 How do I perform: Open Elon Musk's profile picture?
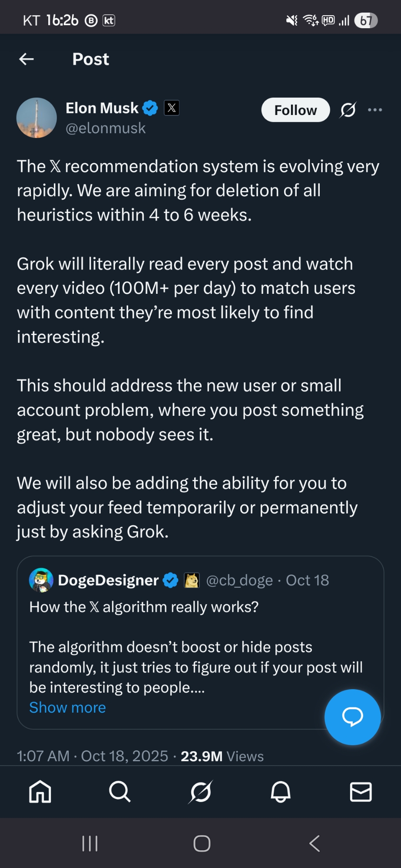(36, 118)
